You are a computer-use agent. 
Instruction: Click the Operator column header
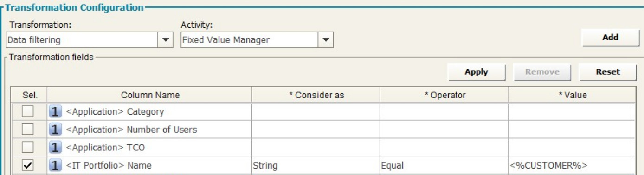(444, 95)
